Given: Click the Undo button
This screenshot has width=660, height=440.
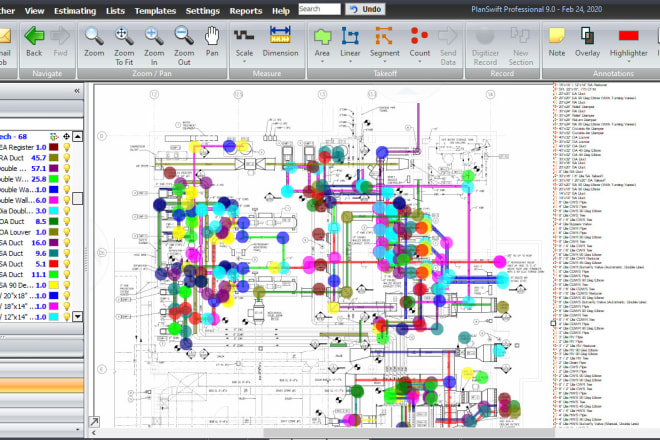Looking at the screenshot, I should coord(368,9).
